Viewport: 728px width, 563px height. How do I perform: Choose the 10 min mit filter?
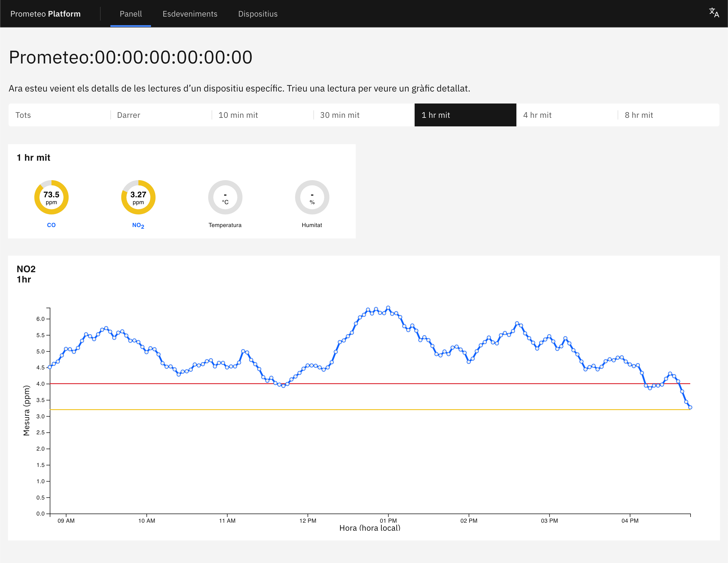tap(262, 115)
